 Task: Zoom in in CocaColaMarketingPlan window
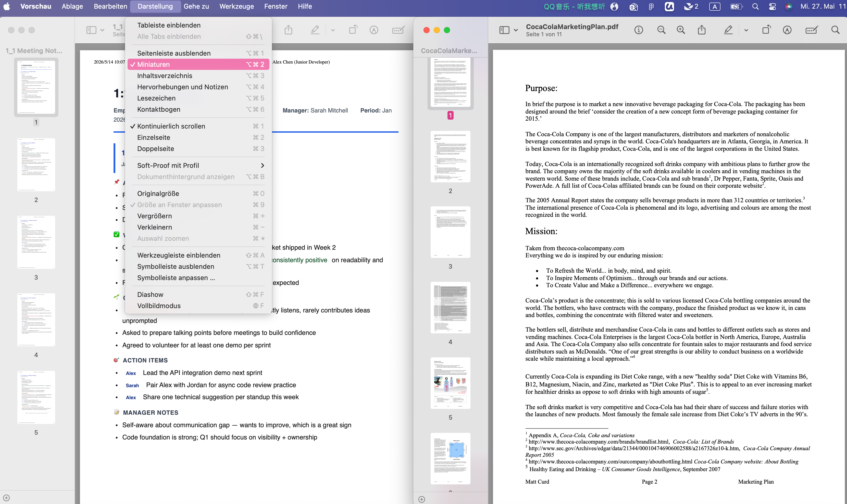[681, 30]
